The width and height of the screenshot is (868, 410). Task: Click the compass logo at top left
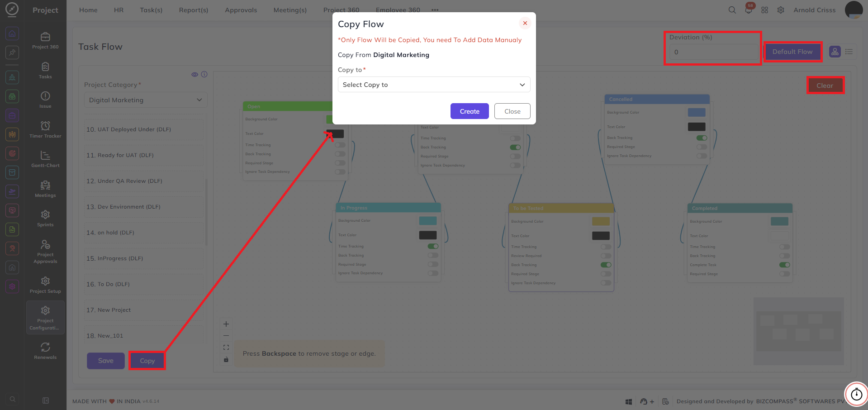tap(12, 10)
